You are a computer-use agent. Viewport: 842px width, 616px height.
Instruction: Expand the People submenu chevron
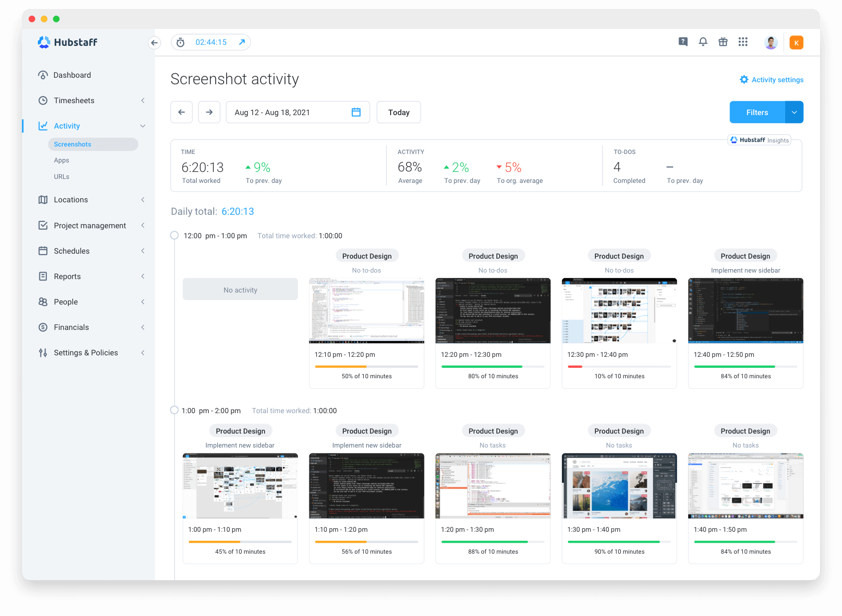click(143, 302)
